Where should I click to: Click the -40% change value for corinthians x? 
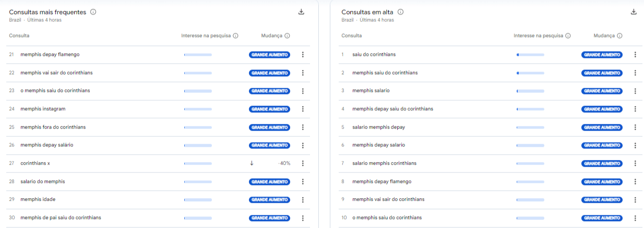coord(284,163)
